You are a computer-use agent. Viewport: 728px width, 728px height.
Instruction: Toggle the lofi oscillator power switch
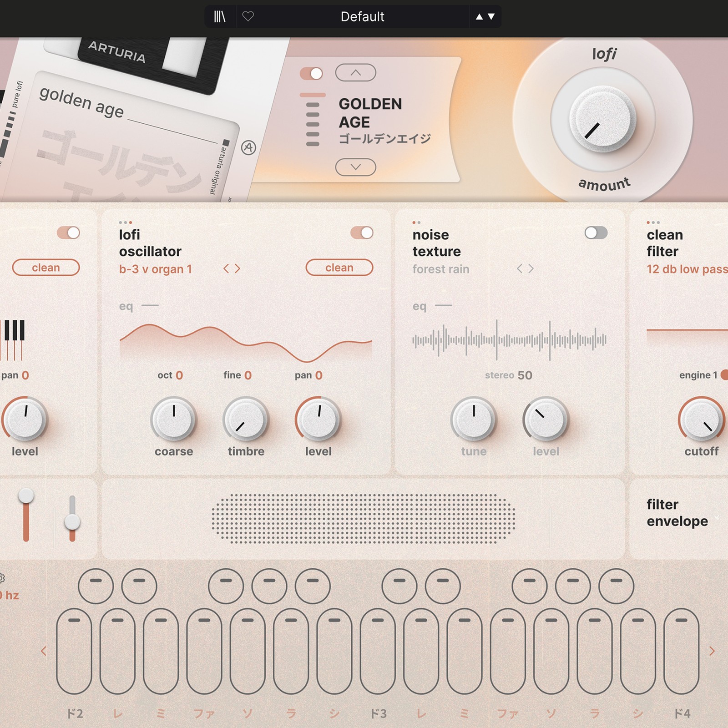(362, 233)
